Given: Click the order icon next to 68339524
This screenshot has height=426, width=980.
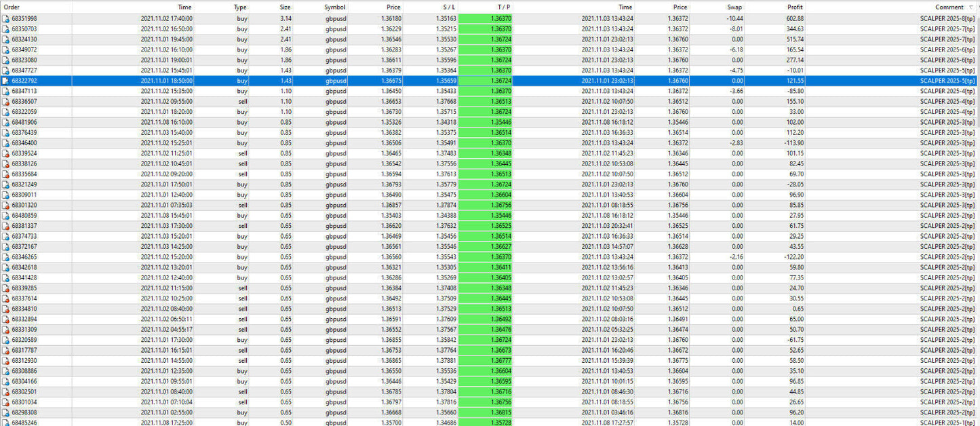Looking at the screenshot, I should click(5, 153).
